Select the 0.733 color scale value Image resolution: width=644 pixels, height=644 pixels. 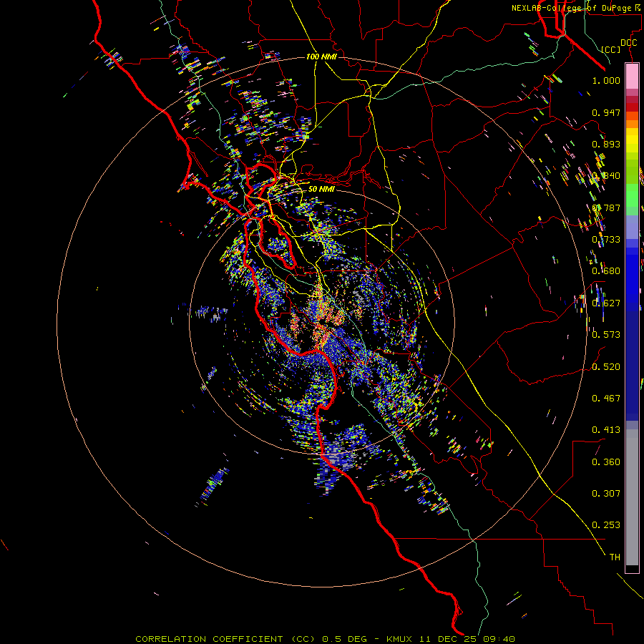(x=606, y=240)
